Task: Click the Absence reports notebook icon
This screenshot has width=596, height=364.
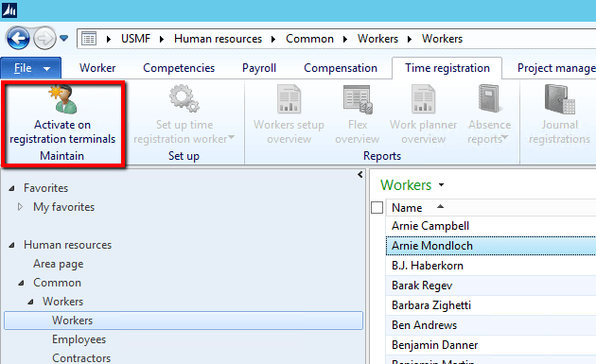Action: point(489,98)
